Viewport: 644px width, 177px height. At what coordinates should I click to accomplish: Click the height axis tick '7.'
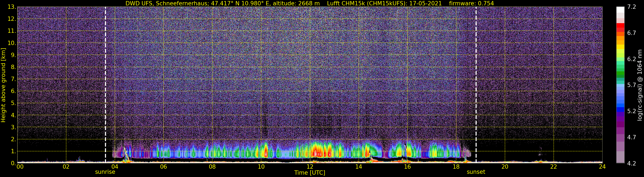pos(13,79)
